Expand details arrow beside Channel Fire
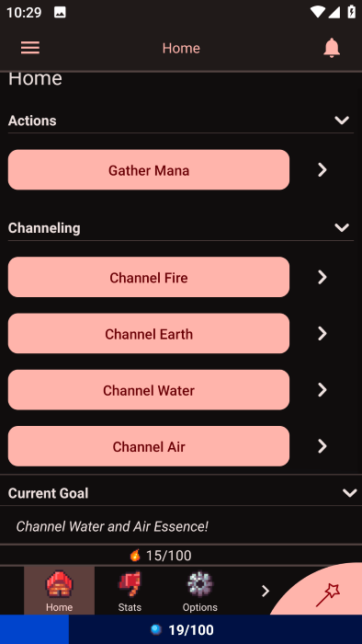362x644 pixels. (x=322, y=277)
